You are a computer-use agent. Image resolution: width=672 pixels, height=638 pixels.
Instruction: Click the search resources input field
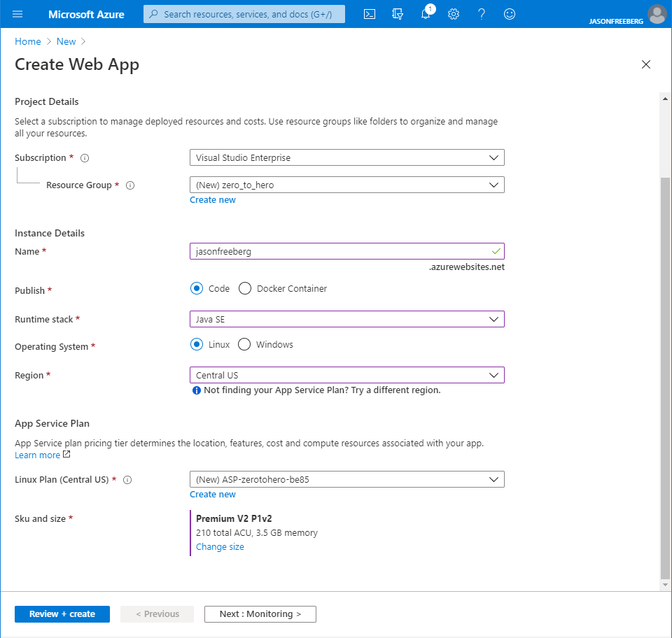[x=244, y=14]
